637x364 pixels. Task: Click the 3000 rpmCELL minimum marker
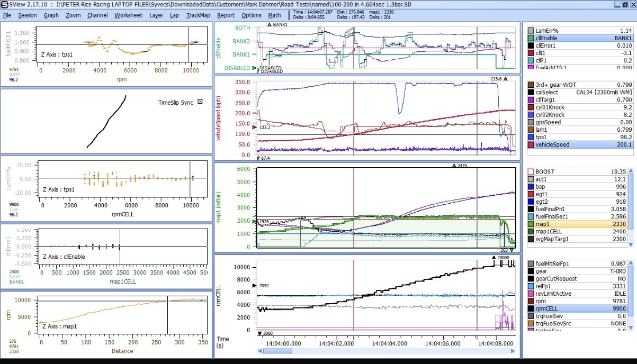pyautogui.click(x=259, y=333)
